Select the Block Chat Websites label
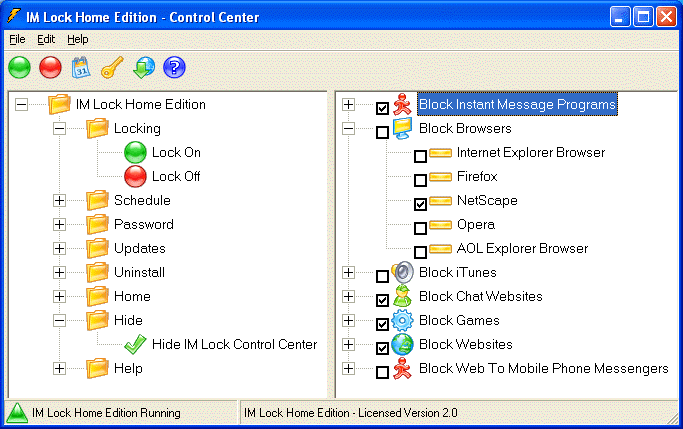The width and height of the screenshot is (683, 429). click(x=480, y=296)
